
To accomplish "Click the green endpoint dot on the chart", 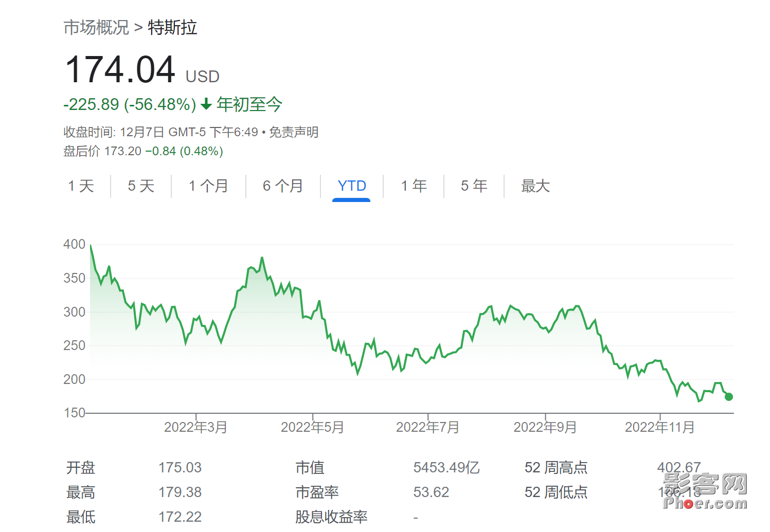I will (x=728, y=397).
